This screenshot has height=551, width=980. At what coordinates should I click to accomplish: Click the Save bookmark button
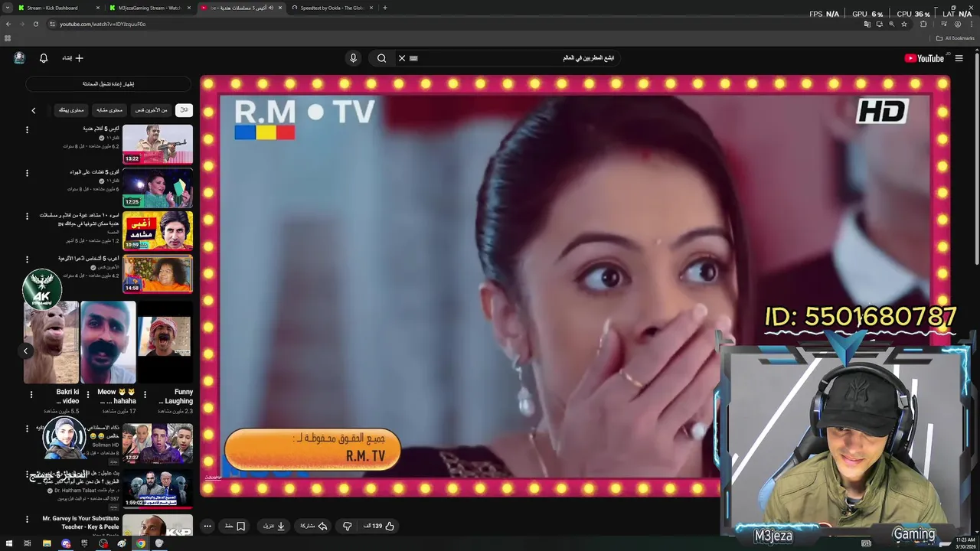coord(235,526)
